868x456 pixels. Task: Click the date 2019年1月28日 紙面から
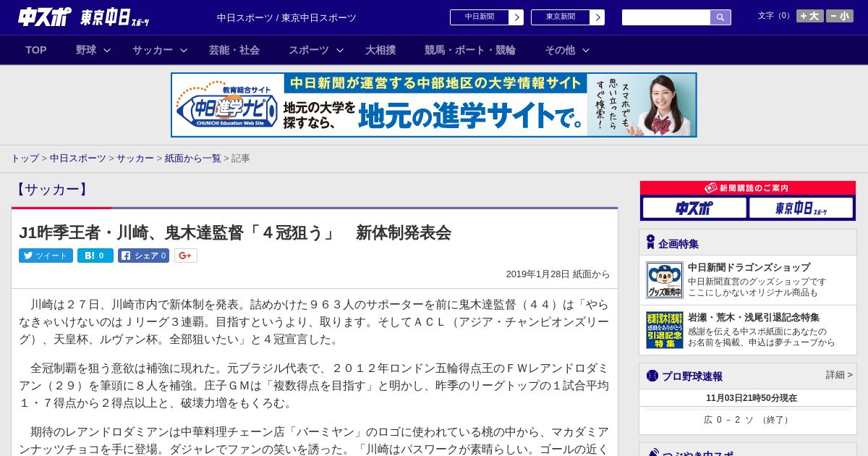[558, 274]
